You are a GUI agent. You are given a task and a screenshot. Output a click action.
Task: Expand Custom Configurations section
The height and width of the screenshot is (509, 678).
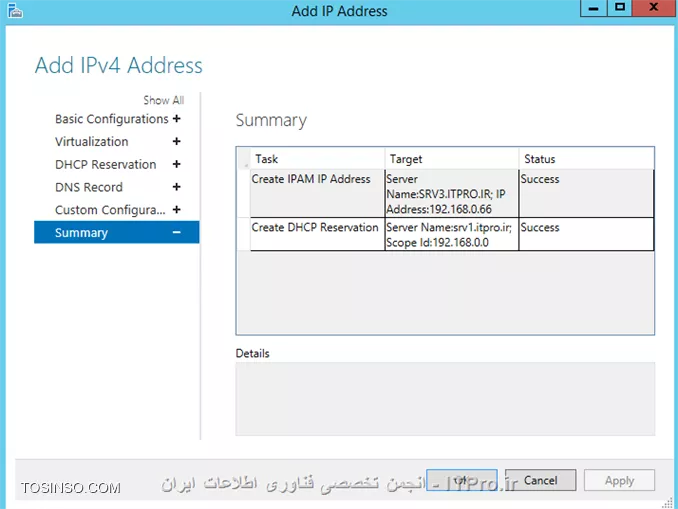coord(176,210)
